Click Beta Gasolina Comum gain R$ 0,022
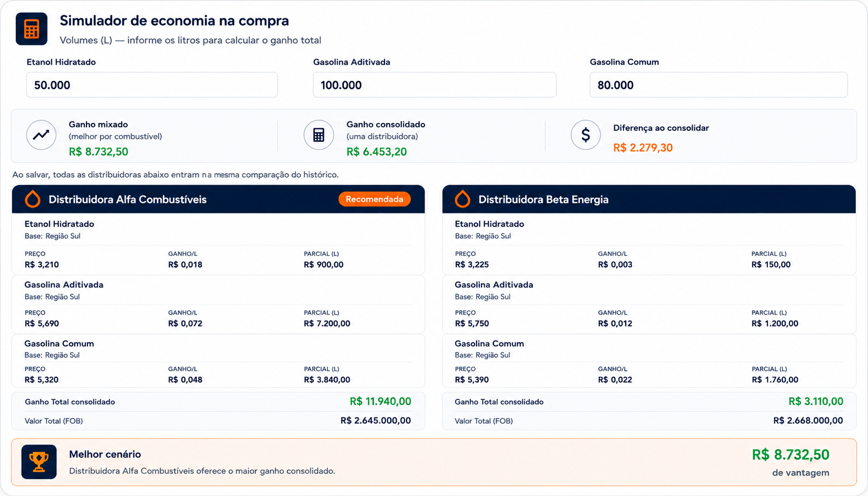Viewport: 868px width, 496px height. coord(615,380)
